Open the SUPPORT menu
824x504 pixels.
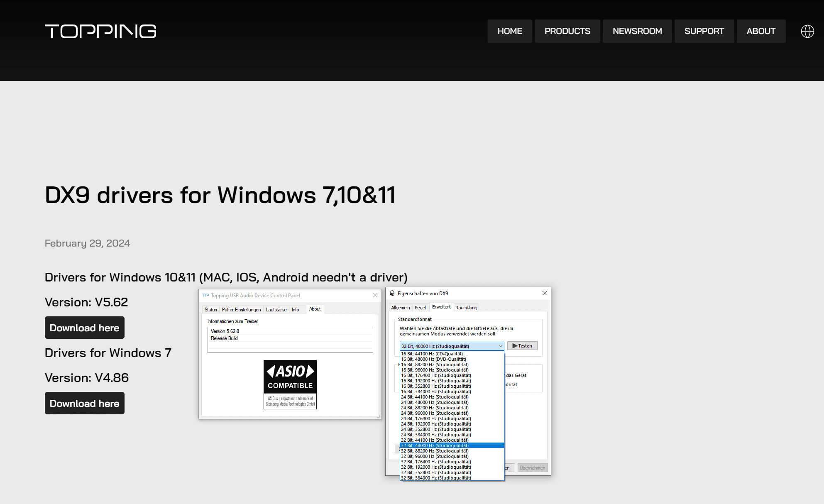(704, 31)
